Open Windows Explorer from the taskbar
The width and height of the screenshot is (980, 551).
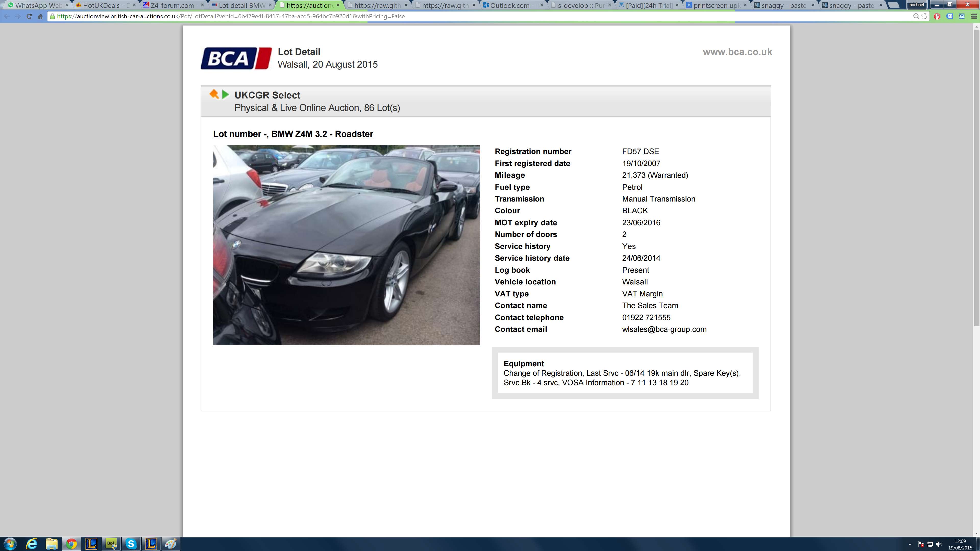pos(51,544)
